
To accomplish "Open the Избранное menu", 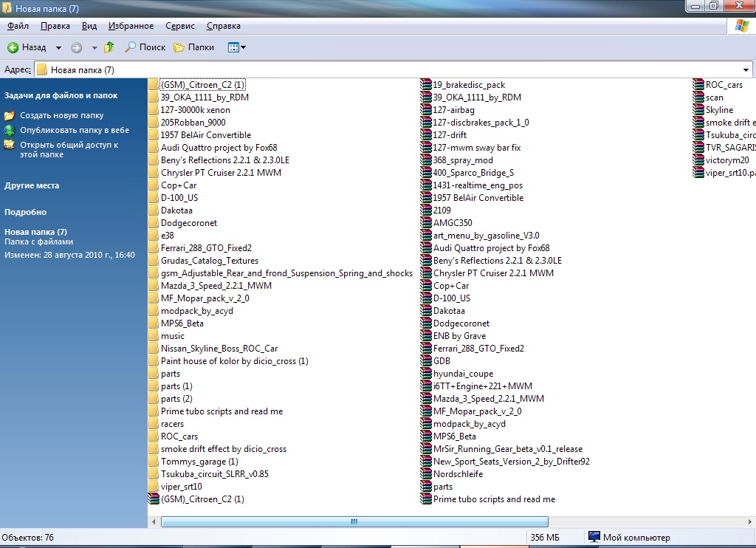I will 131,26.
